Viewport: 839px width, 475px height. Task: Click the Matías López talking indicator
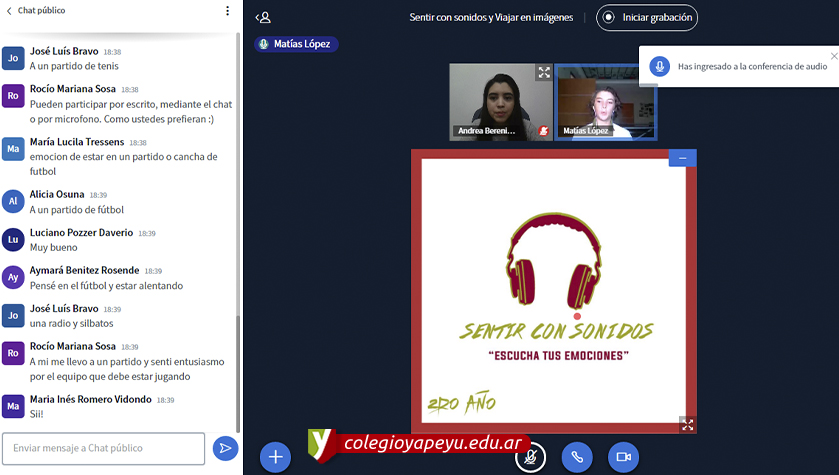tap(297, 44)
